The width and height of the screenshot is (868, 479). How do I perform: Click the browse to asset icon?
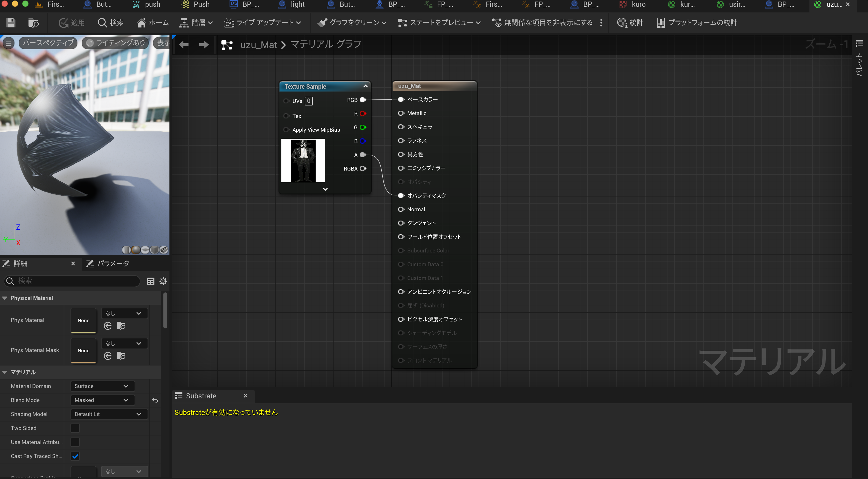(x=33, y=23)
